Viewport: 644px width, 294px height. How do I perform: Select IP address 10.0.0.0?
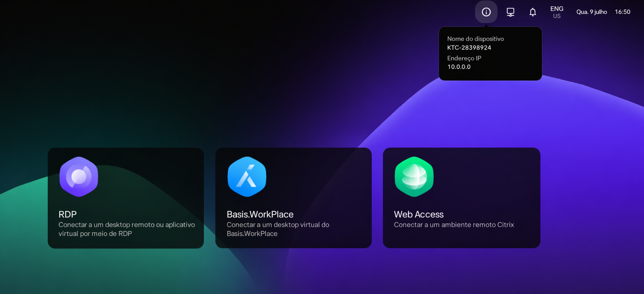459,67
